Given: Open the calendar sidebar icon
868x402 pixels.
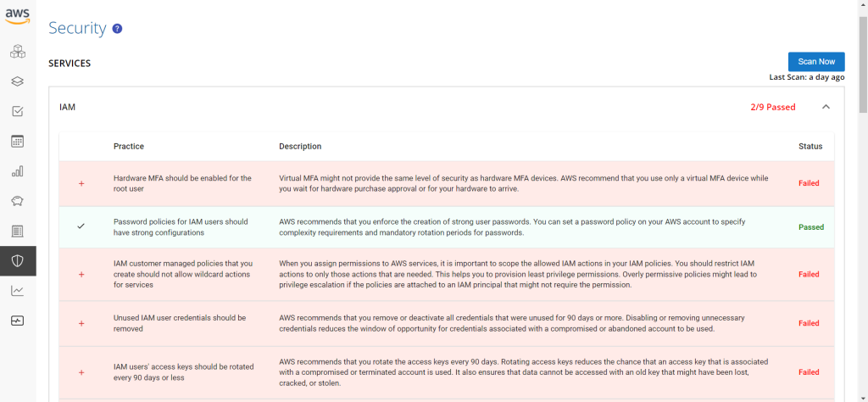Looking at the screenshot, I should pyautogui.click(x=18, y=141).
